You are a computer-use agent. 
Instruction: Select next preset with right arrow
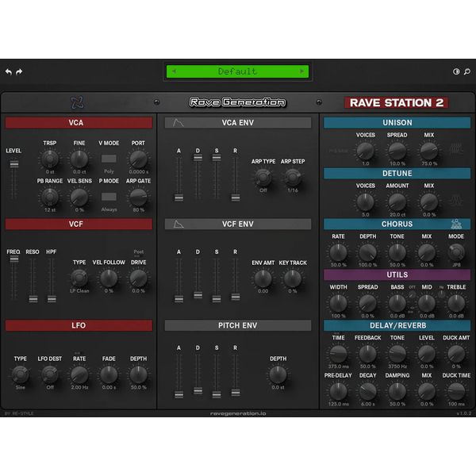click(302, 71)
